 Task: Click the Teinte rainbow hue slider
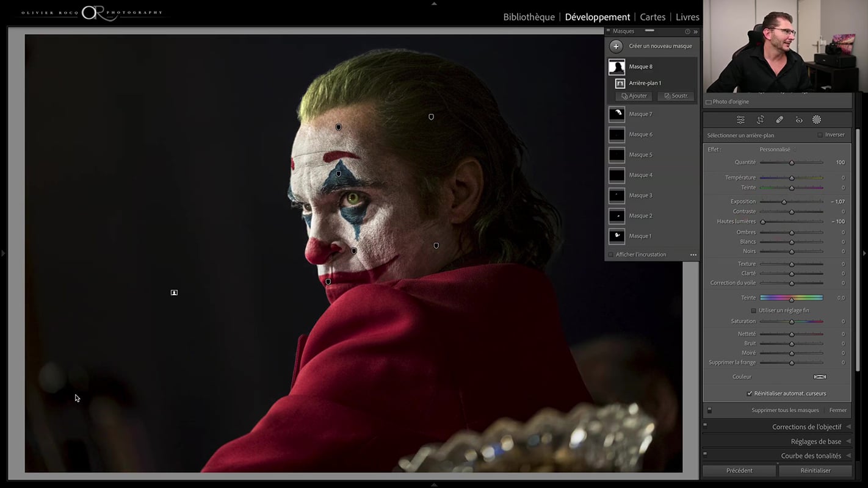click(791, 298)
